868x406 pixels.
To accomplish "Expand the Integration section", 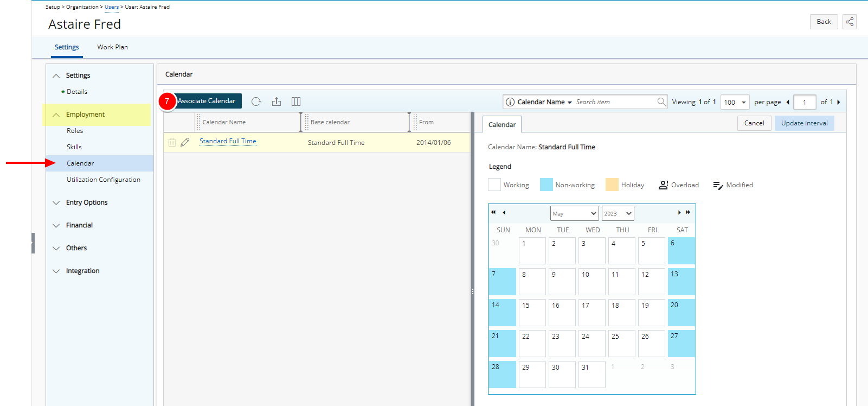I will point(56,271).
